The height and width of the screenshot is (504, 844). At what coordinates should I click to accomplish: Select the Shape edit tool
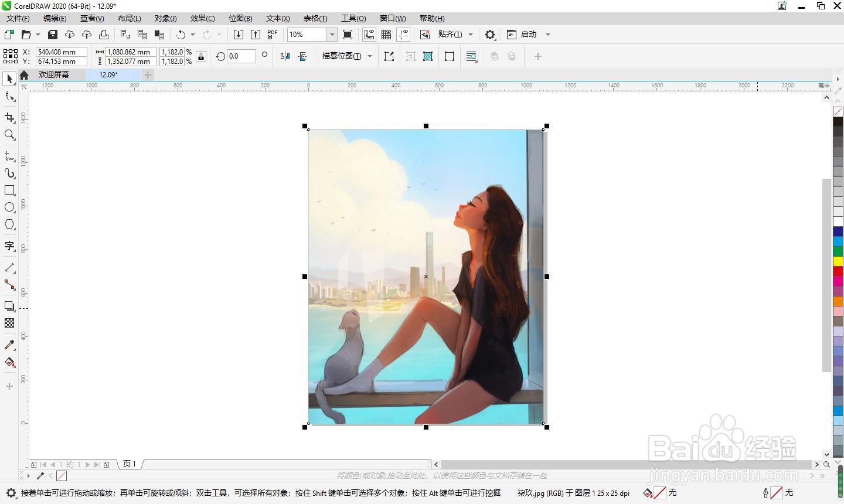point(9,96)
